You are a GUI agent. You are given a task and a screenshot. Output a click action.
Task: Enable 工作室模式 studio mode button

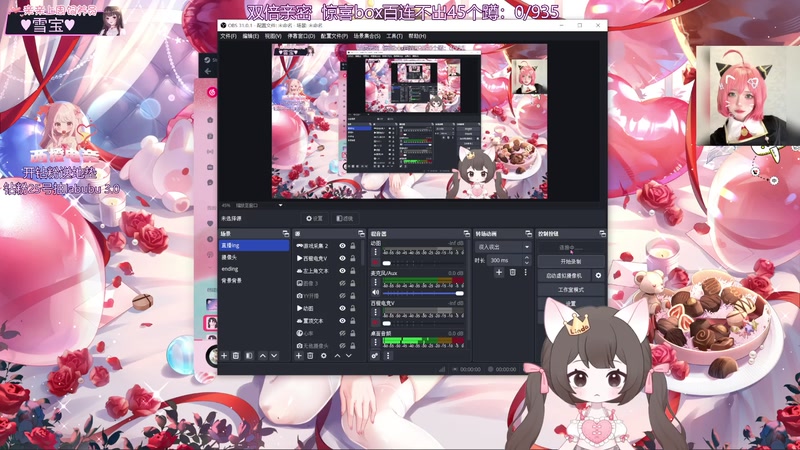(x=571, y=290)
